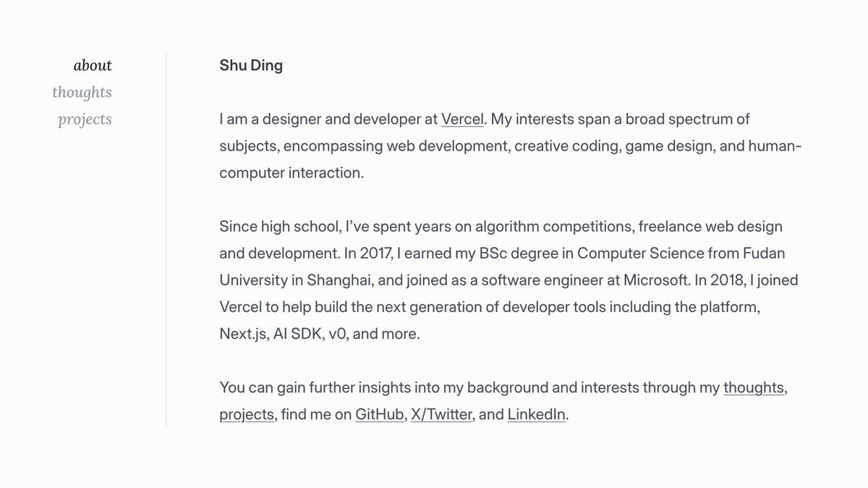Go to thoughts in sidebar navigation
868x488 pixels.
tap(82, 93)
